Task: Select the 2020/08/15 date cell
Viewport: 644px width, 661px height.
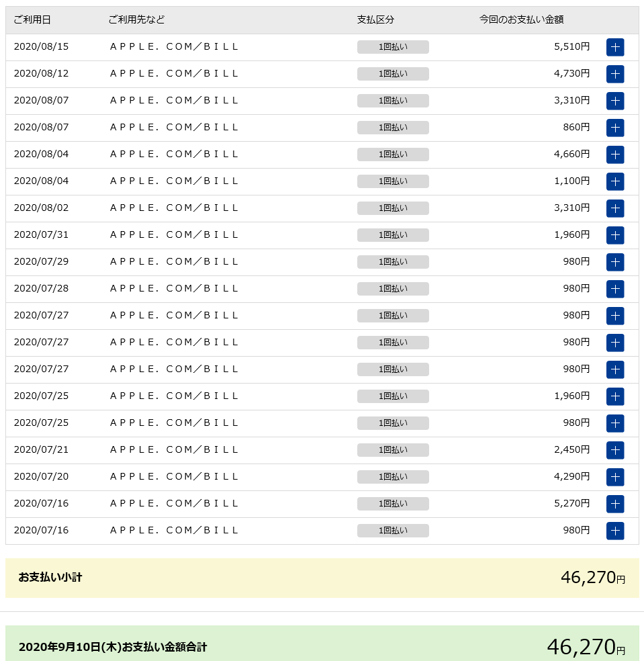Action: click(42, 47)
